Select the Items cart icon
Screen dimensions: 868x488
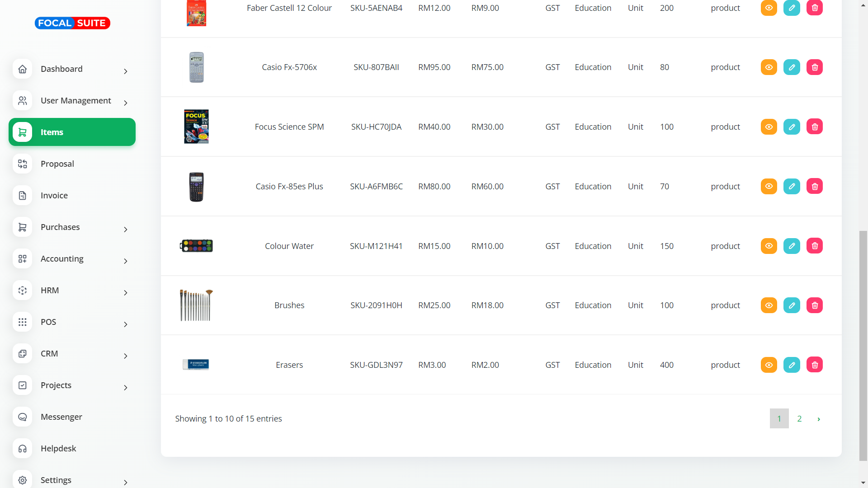[x=23, y=132]
